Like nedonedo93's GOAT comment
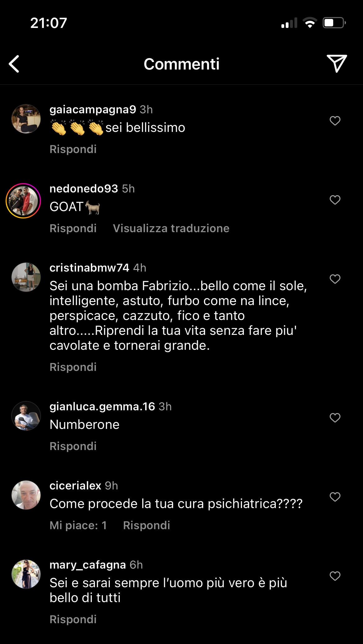363x644 pixels. pos(335,200)
